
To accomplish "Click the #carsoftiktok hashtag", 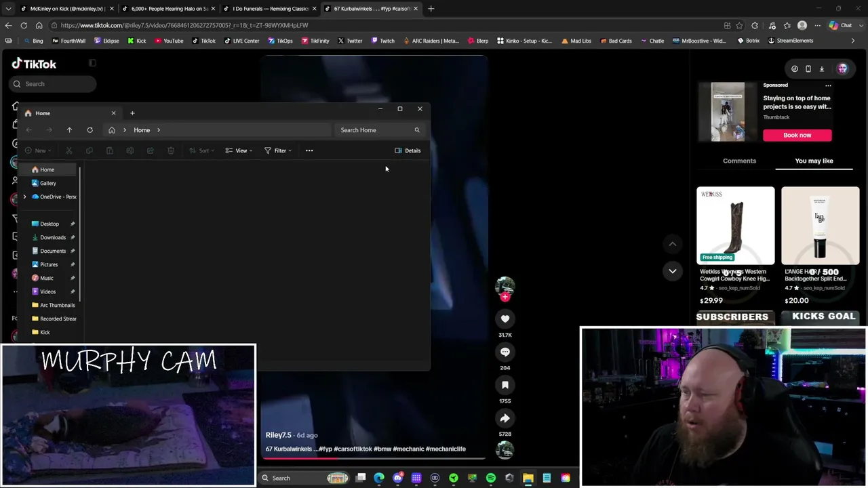I will pyautogui.click(x=350, y=449).
